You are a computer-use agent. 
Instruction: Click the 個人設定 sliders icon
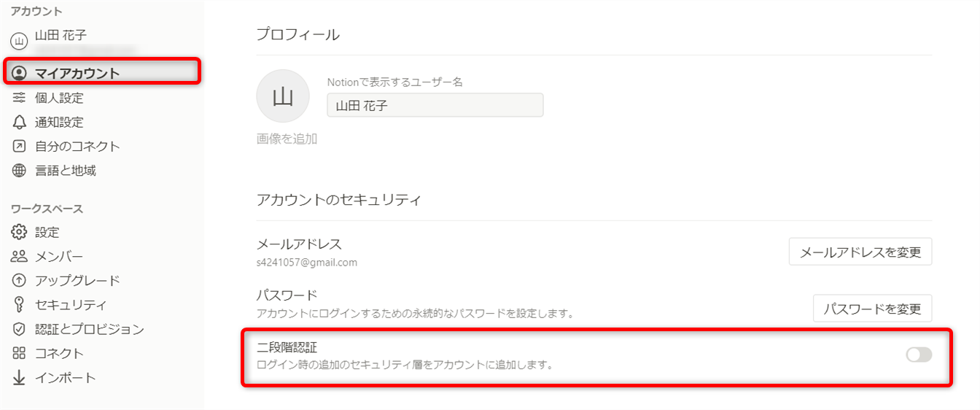coord(20,98)
